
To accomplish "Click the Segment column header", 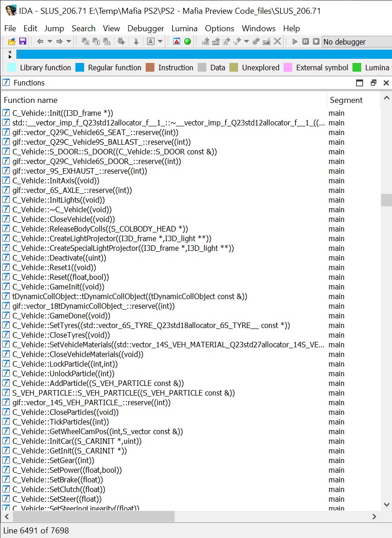I will (346, 100).
